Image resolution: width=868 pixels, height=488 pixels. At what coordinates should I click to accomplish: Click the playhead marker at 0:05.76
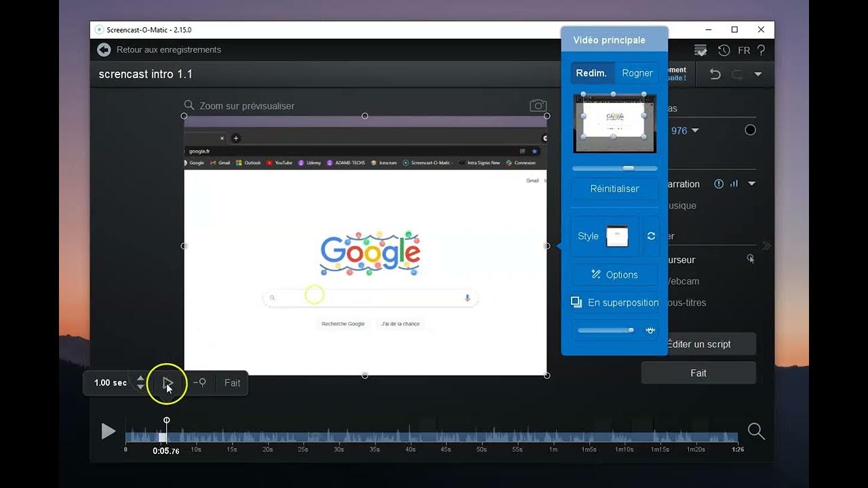pos(166,420)
